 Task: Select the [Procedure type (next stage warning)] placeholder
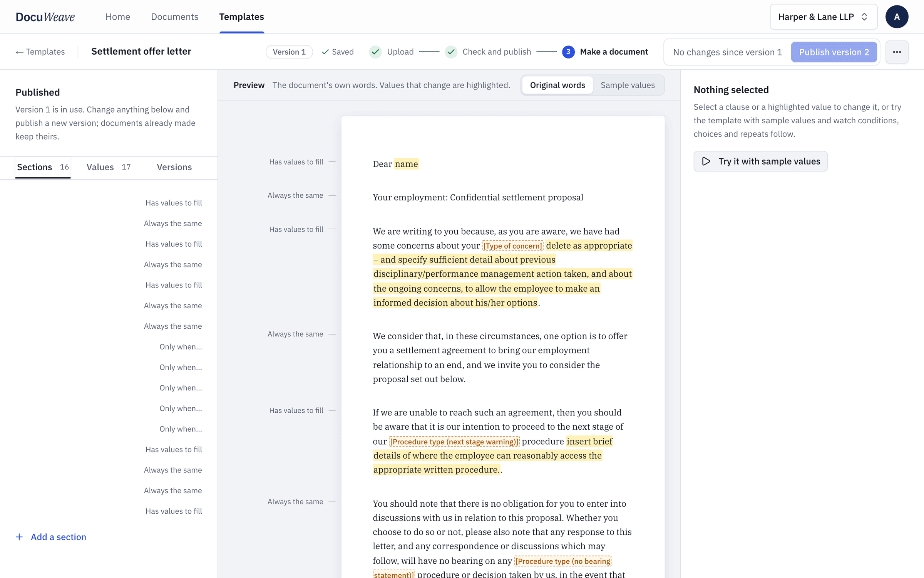454,442
